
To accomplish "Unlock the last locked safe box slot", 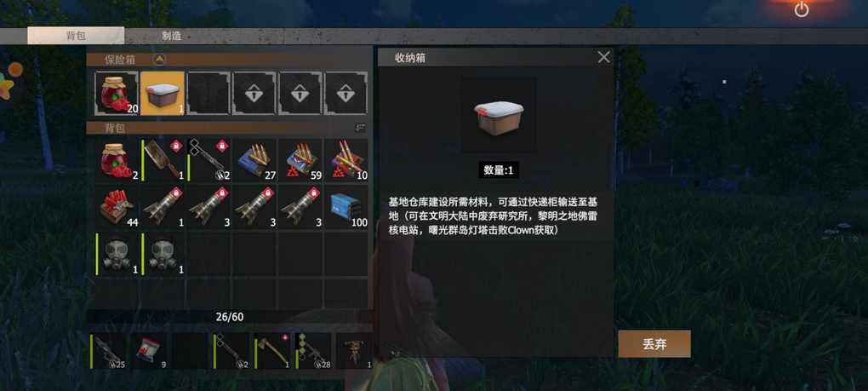I will [x=346, y=93].
